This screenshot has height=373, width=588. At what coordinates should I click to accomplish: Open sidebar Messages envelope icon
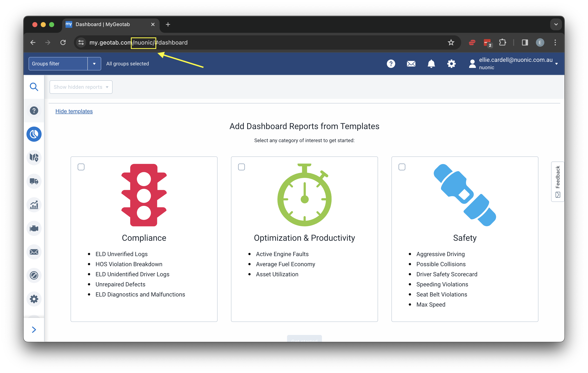click(34, 252)
